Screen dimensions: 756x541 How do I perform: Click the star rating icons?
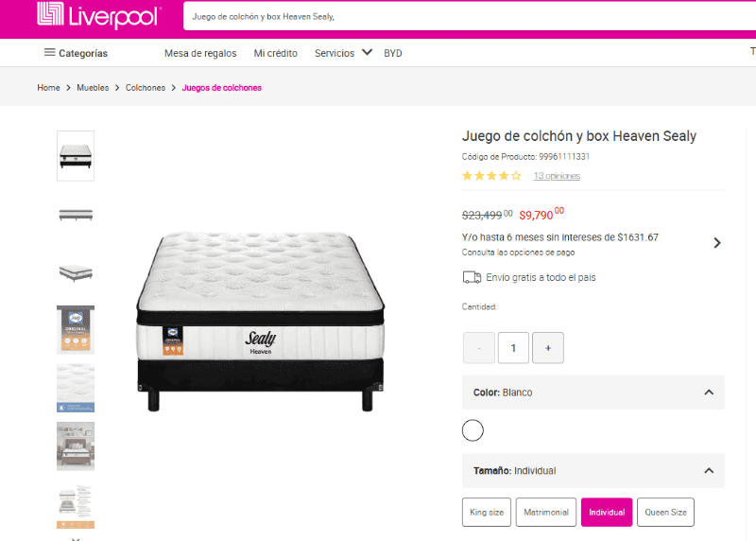(491, 176)
